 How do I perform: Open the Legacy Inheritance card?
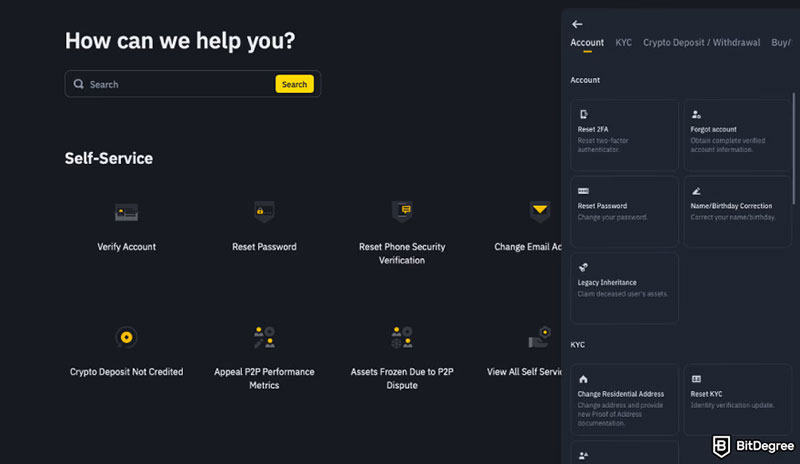(x=624, y=287)
